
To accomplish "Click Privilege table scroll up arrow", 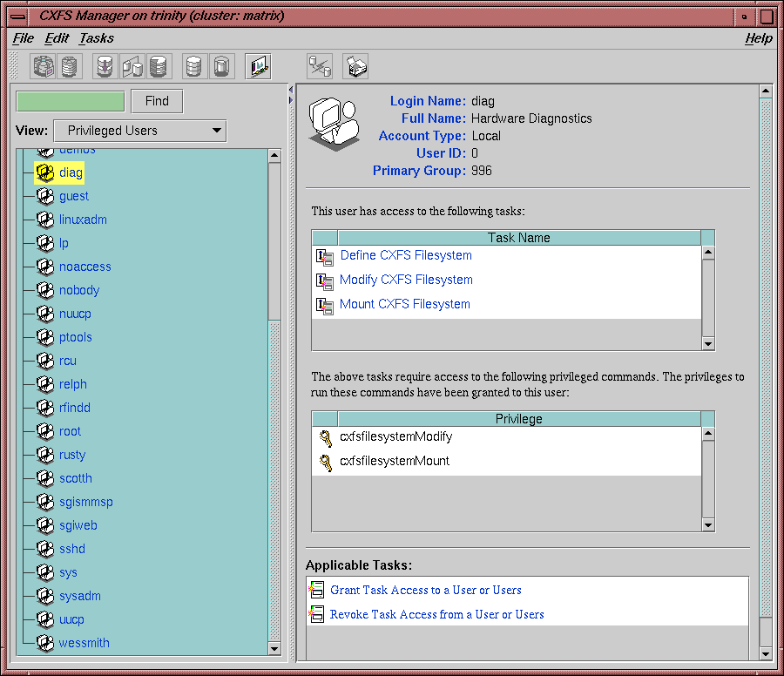I will 708,434.
